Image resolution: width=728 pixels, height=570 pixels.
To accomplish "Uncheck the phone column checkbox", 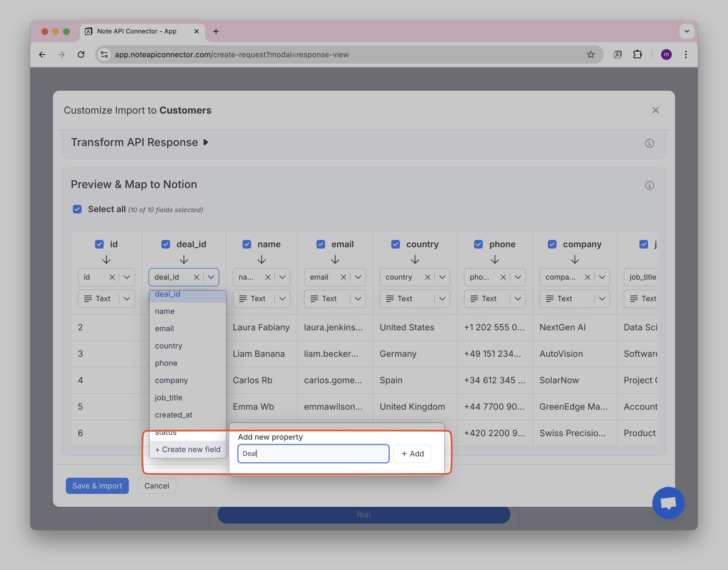I will (478, 244).
